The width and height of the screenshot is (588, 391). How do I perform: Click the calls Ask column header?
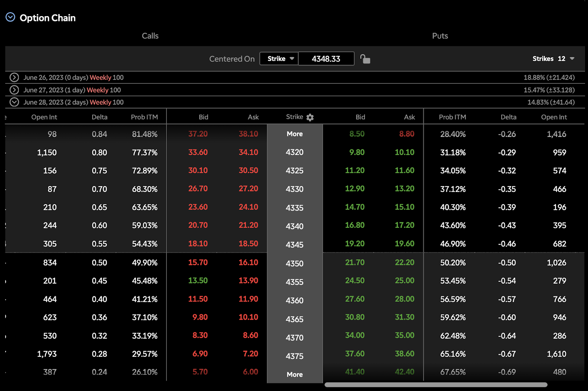pyautogui.click(x=253, y=117)
